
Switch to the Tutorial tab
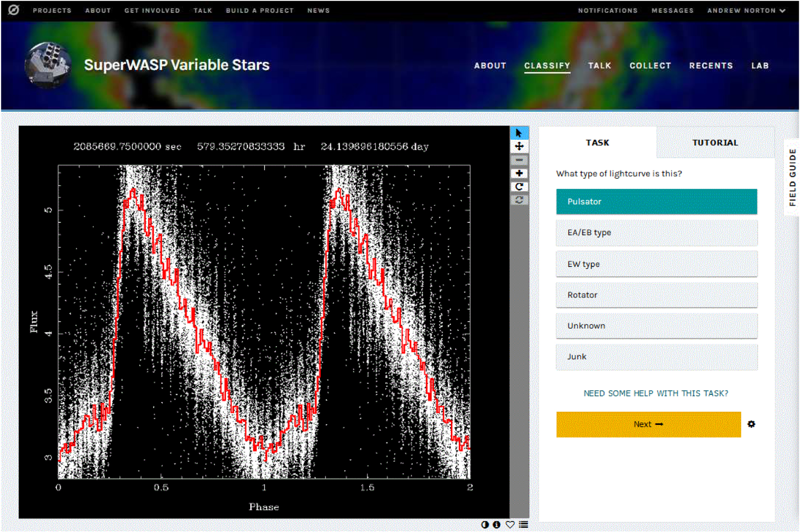[715, 143]
